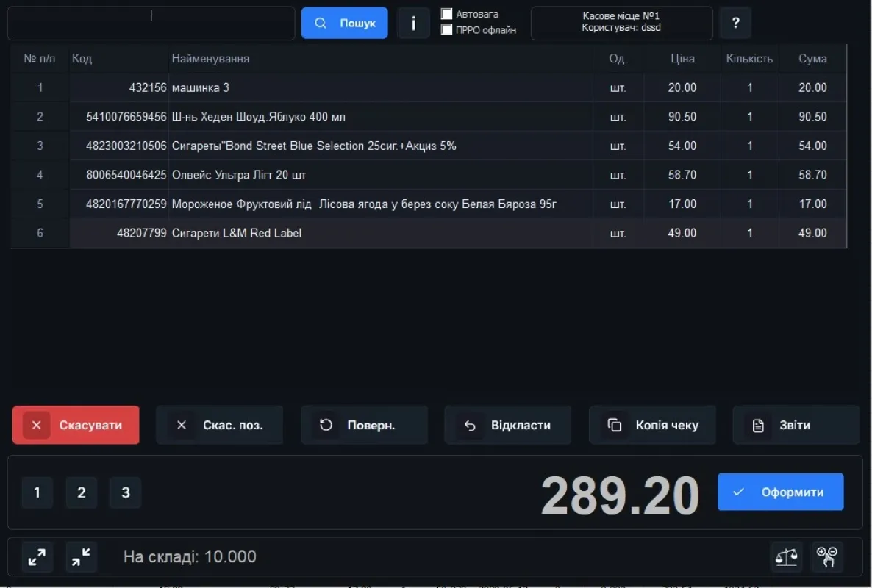Click the Оформити checkout button
This screenshot has height=588, width=872.
pos(780,492)
